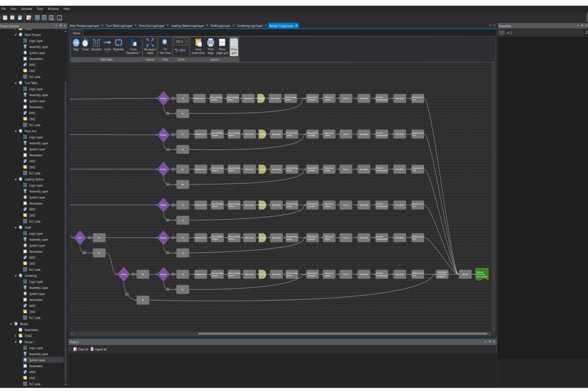Open the Properties panel options dropdown
This screenshot has height=392, width=588.
tap(578, 26)
